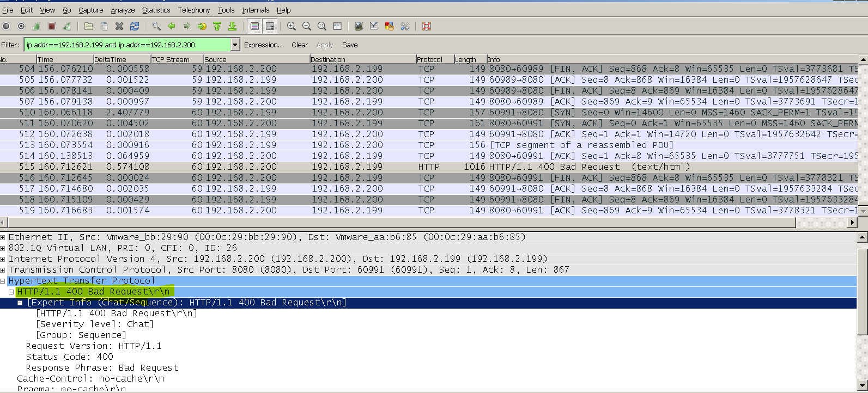The width and height of the screenshot is (868, 393).
Task: Open the Statistics menu
Action: (x=156, y=10)
